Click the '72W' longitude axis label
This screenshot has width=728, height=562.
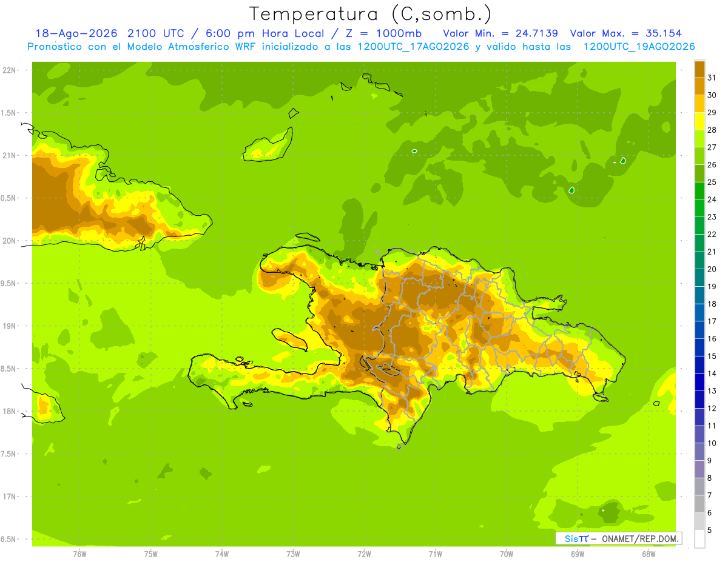click(365, 554)
